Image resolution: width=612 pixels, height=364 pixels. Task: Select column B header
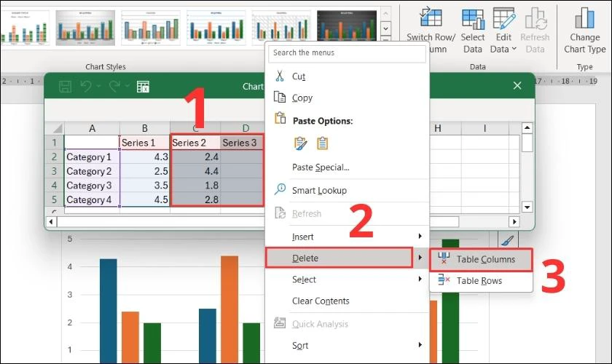pos(145,128)
